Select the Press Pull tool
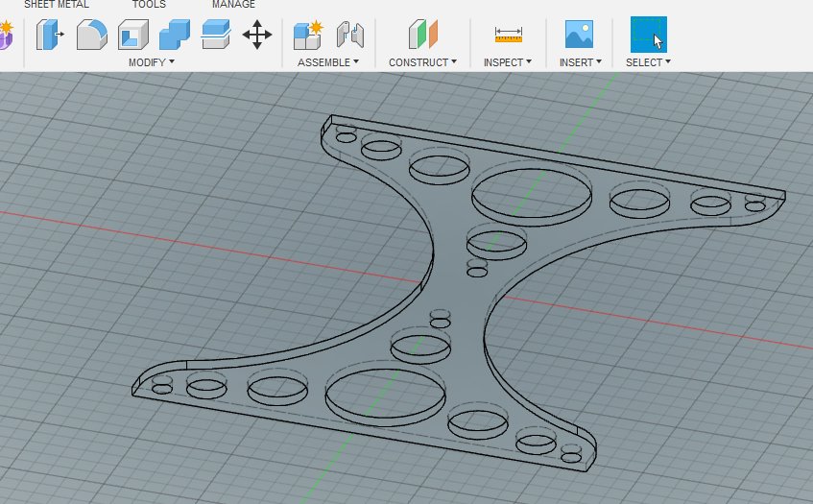This screenshot has width=813, height=504. click(50, 35)
